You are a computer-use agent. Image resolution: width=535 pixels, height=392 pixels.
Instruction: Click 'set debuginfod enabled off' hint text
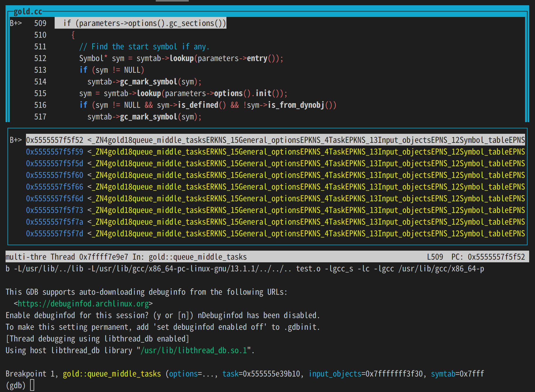(x=210, y=327)
